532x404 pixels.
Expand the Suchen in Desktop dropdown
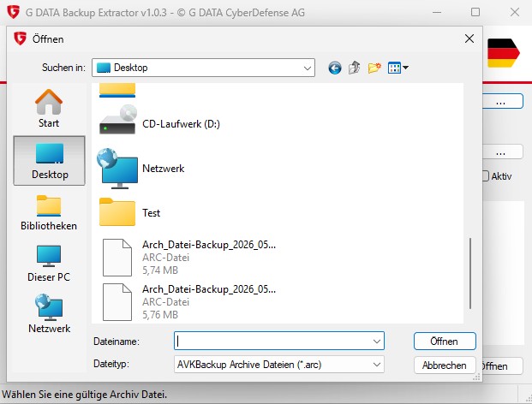(x=308, y=68)
